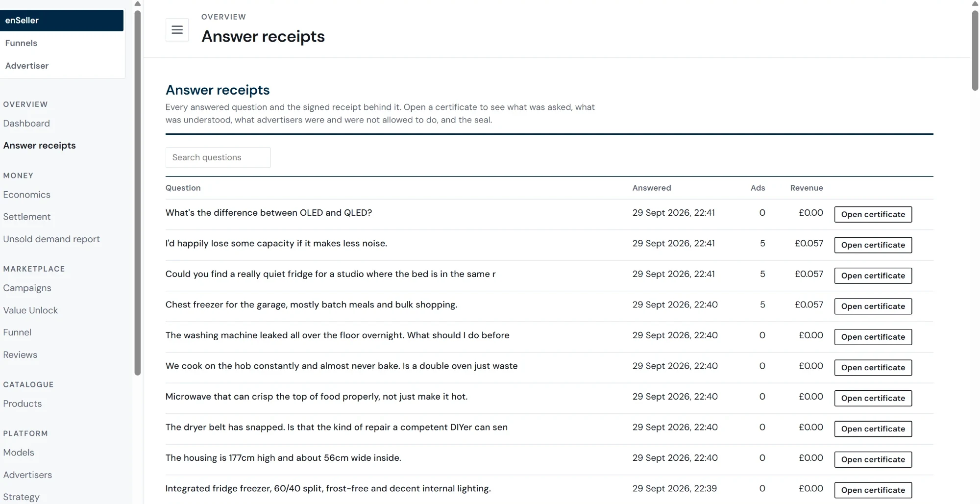Click the sidebar vertical scrollbar thumb
Viewport: 980px width, 504px height.
point(138,193)
